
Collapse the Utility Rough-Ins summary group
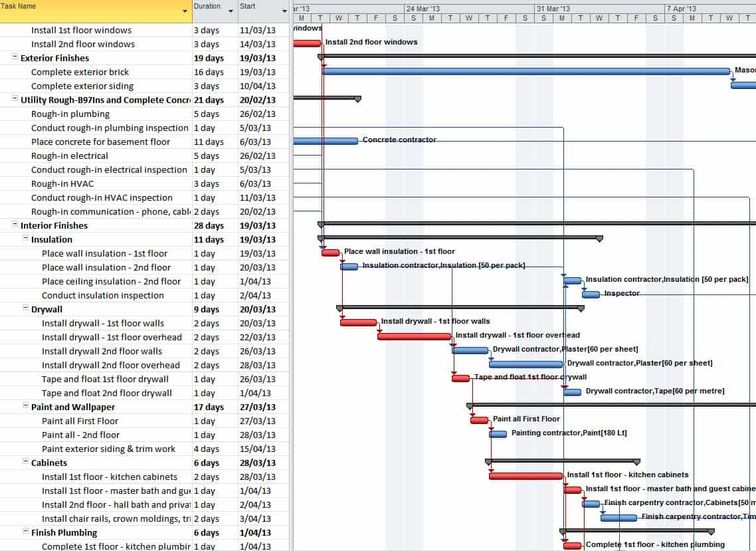pos(13,100)
